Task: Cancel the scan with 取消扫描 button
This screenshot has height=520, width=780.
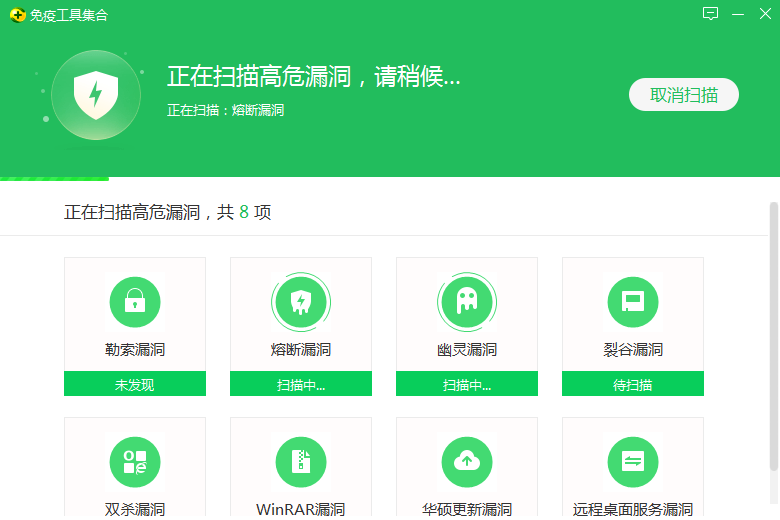Action: [x=684, y=95]
